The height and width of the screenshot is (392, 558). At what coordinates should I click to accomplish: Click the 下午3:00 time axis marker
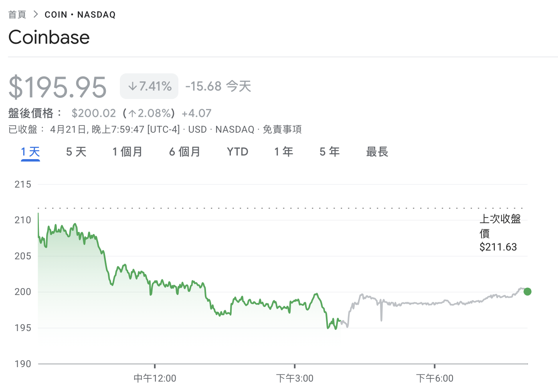[295, 378]
